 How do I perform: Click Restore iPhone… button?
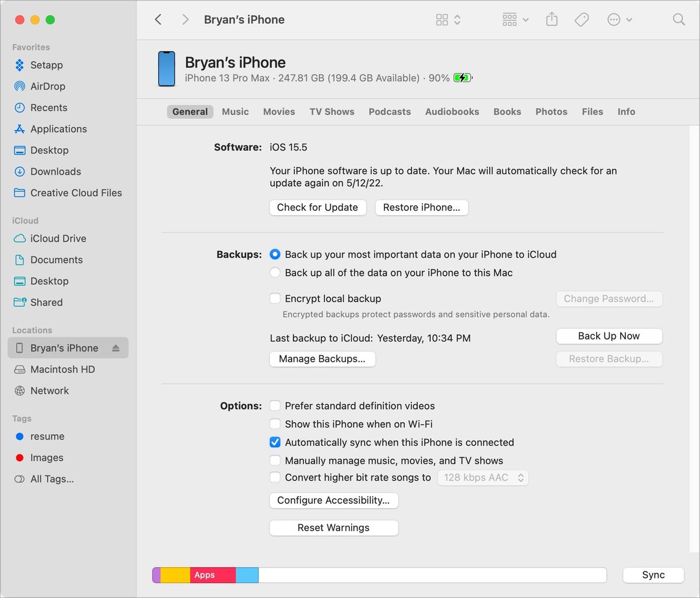(422, 207)
